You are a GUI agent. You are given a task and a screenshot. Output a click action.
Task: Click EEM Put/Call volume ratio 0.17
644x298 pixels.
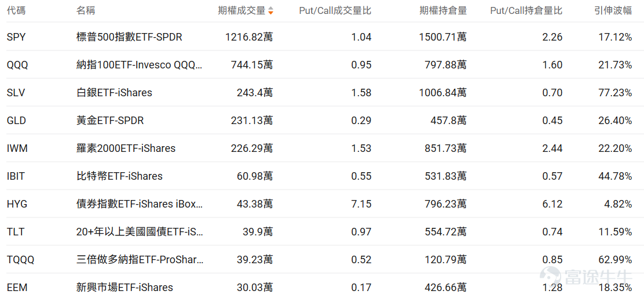(x=362, y=287)
